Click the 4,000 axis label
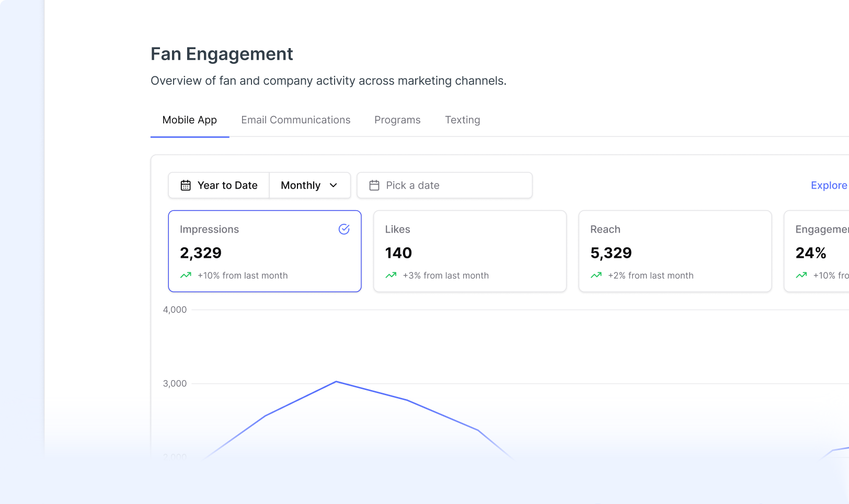 click(175, 310)
